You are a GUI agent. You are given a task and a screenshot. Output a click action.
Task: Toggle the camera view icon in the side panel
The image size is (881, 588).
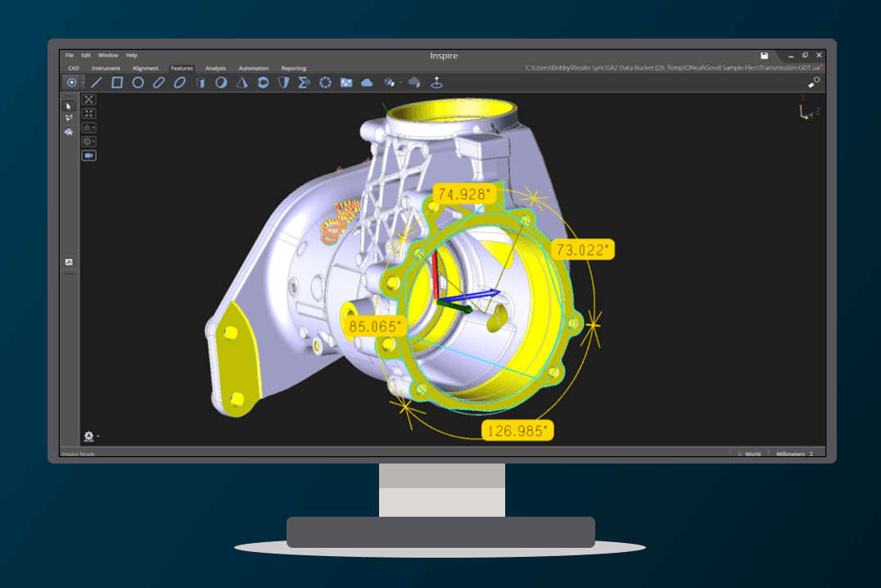point(88,155)
